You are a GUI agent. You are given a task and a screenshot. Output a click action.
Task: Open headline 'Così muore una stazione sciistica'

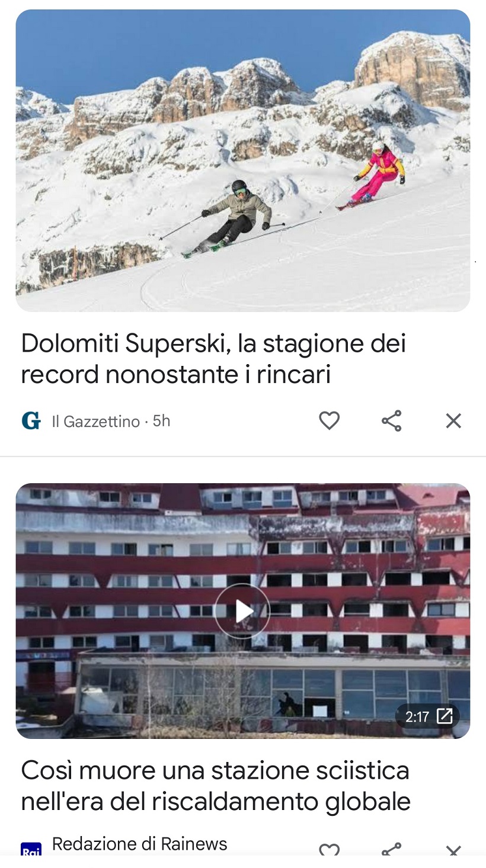click(x=216, y=786)
